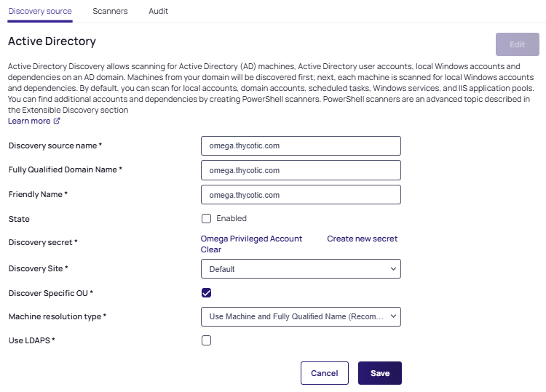Screen dimensions: 546x392
Task: Click the Discovery Site dropdown chevron arrow
Action: (x=393, y=269)
